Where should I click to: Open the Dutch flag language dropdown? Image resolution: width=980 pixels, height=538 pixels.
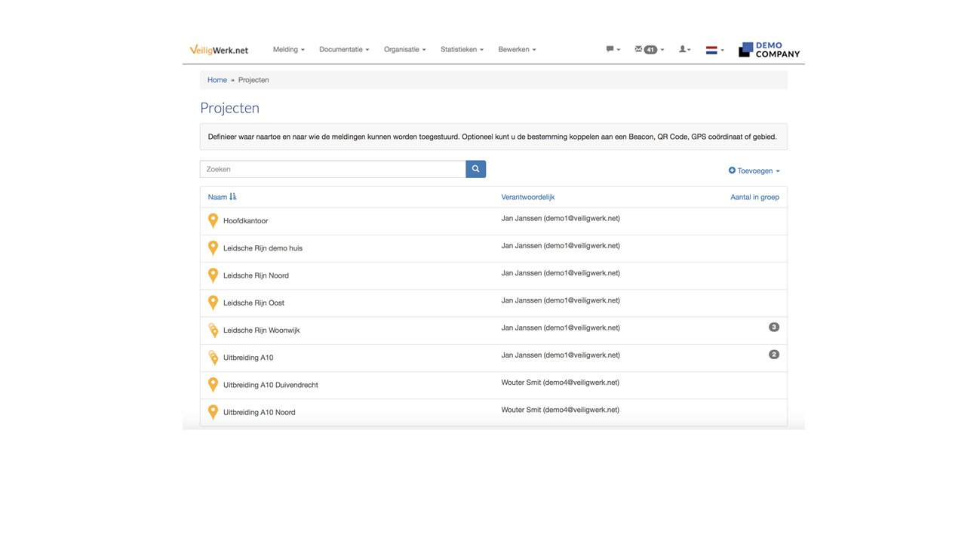coord(714,51)
